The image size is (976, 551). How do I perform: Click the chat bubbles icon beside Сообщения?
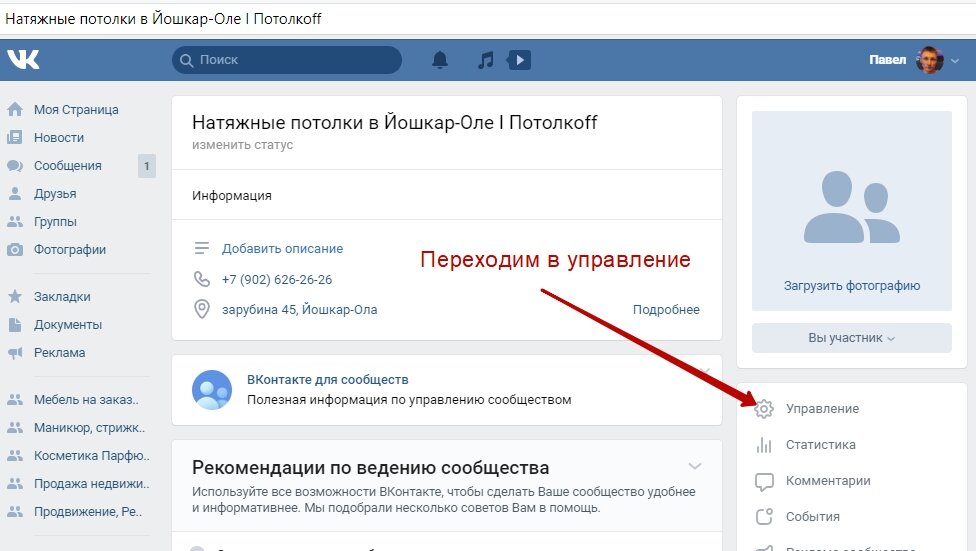click(15, 166)
